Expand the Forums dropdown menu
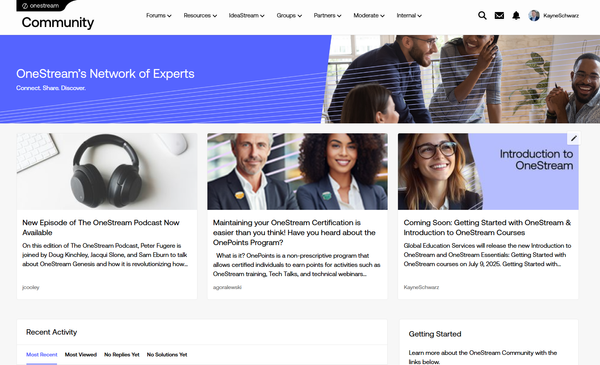The image size is (600, 365). tap(158, 16)
